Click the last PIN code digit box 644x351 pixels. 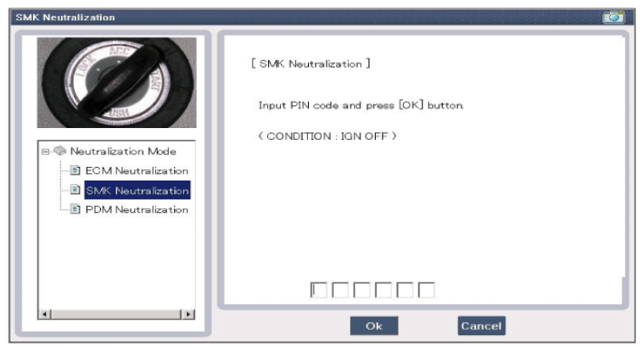[x=427, y=290]
